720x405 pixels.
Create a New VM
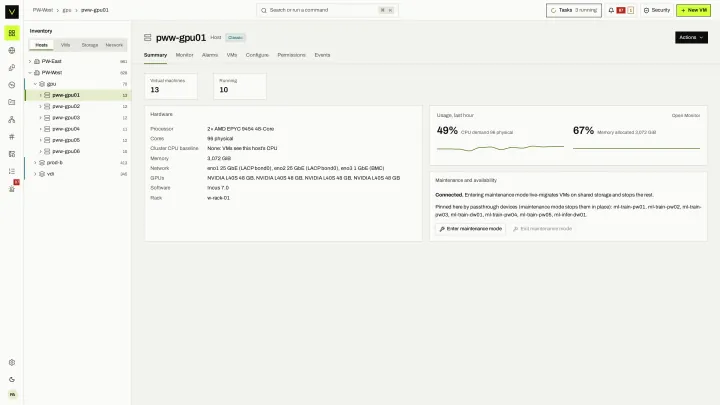click(x=693, y=10)
